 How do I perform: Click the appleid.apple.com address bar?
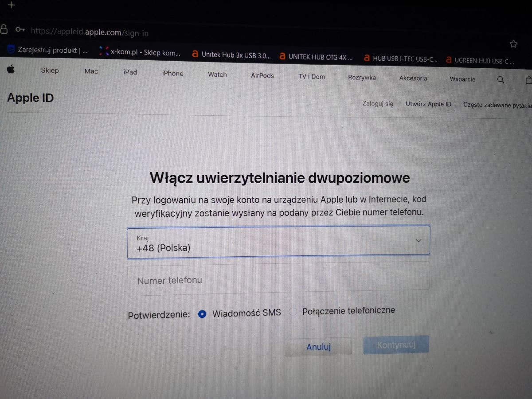90,32
